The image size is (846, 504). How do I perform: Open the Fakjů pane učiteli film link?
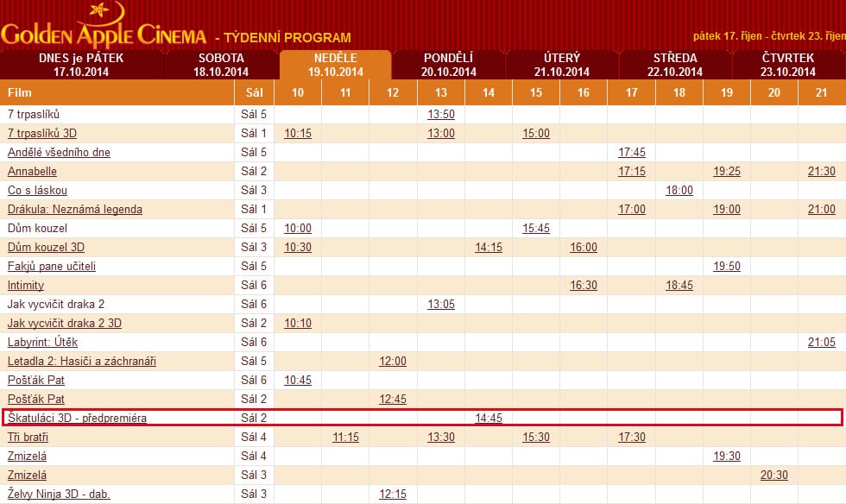pyautogui.click(x=52, y=267)
